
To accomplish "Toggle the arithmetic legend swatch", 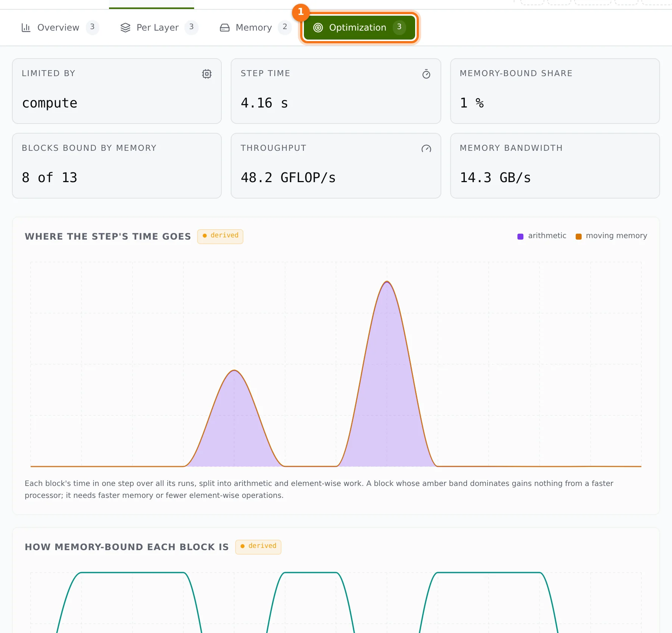I will (520, 236).
